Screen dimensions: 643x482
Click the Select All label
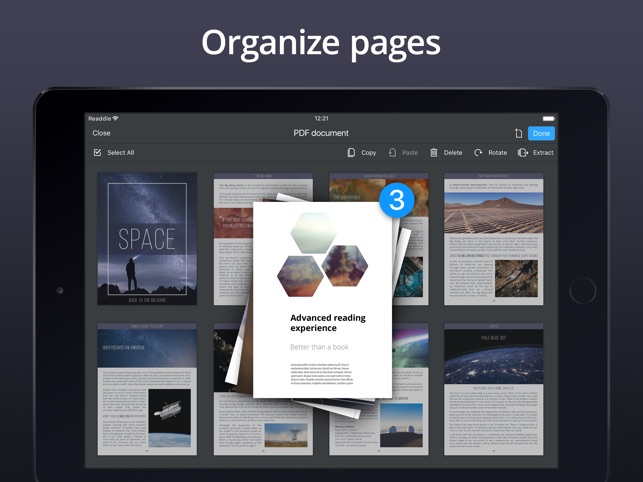121,153
